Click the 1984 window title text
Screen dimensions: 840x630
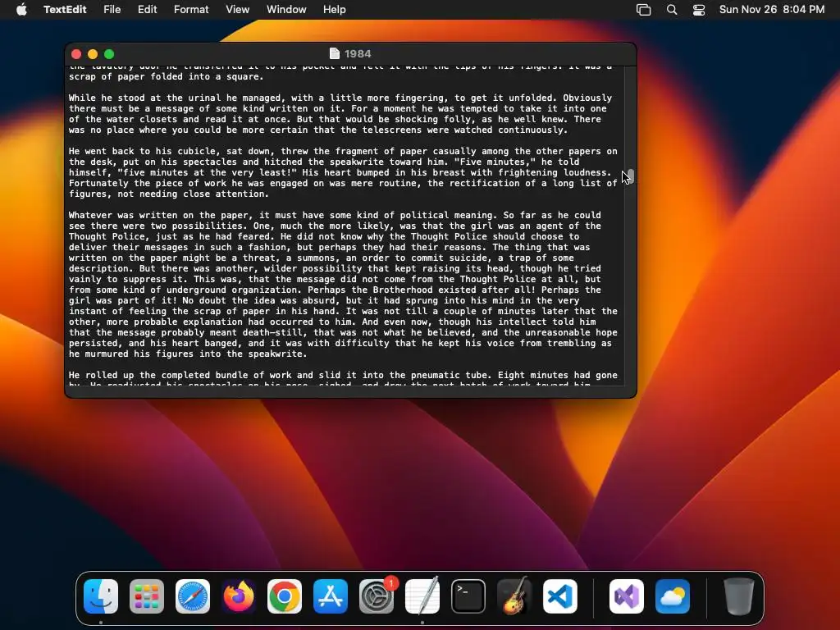(x=358, y=53)
